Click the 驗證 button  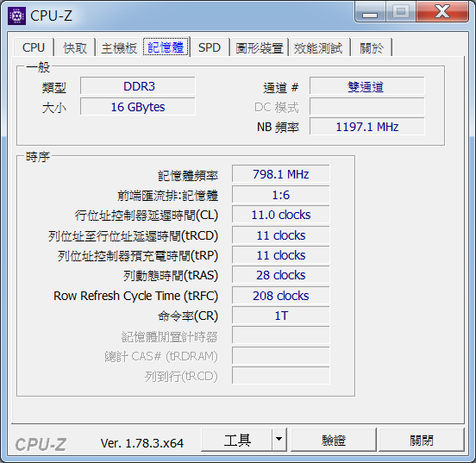point(334,440)
